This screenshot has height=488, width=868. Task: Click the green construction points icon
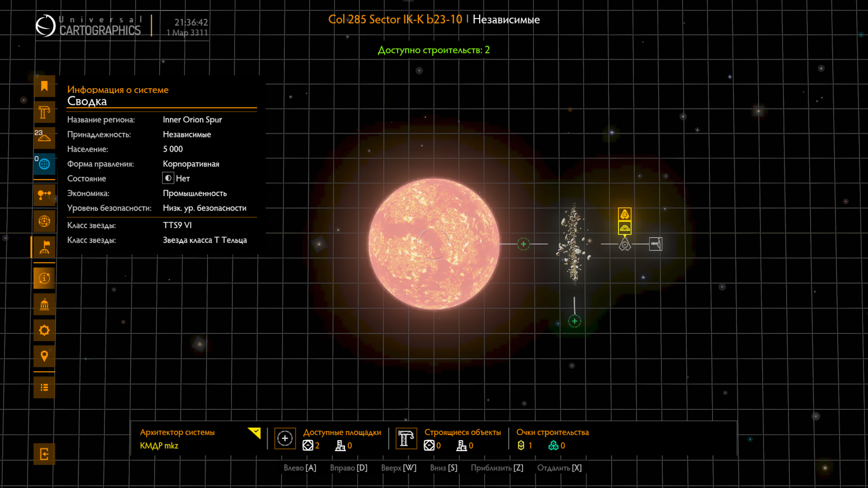click(553, 446)
